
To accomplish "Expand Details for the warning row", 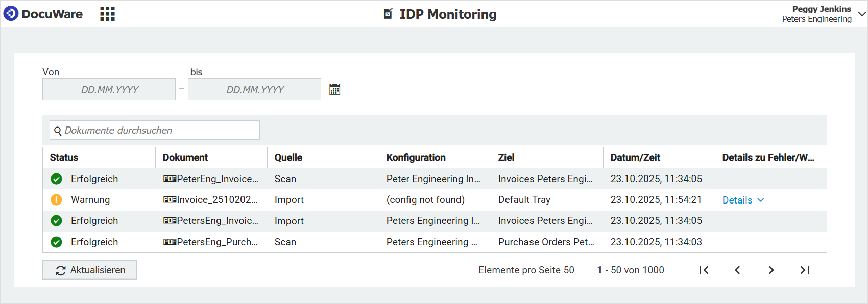I will pyautogui.click(x=743, y=200).
